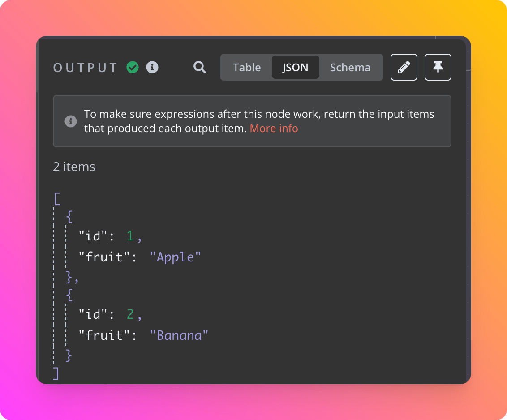Click the "id" key of first item
The height and width of the screenshot is (420, 507).
click(x=93, y=236)
